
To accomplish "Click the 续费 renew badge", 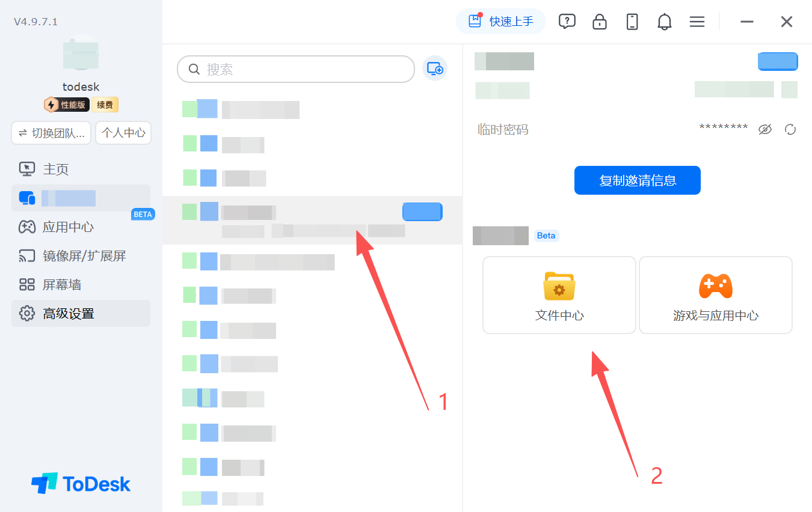I will (x=105, y=105).
